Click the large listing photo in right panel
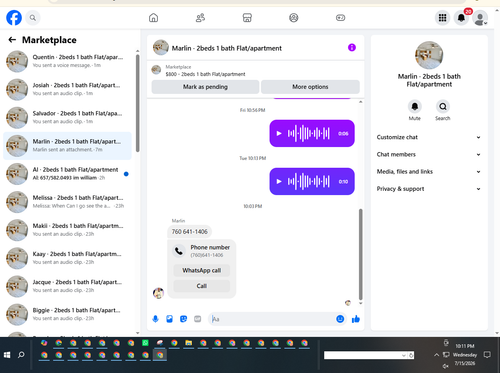Image resolution: width=500 pixels, height=373 pixels. [x=429, y=55]
